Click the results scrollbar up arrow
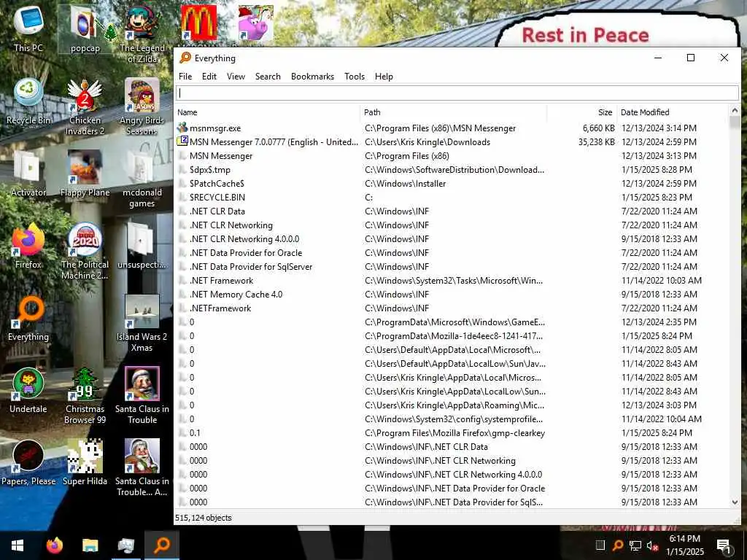747x560 pixels. [735, 111]
